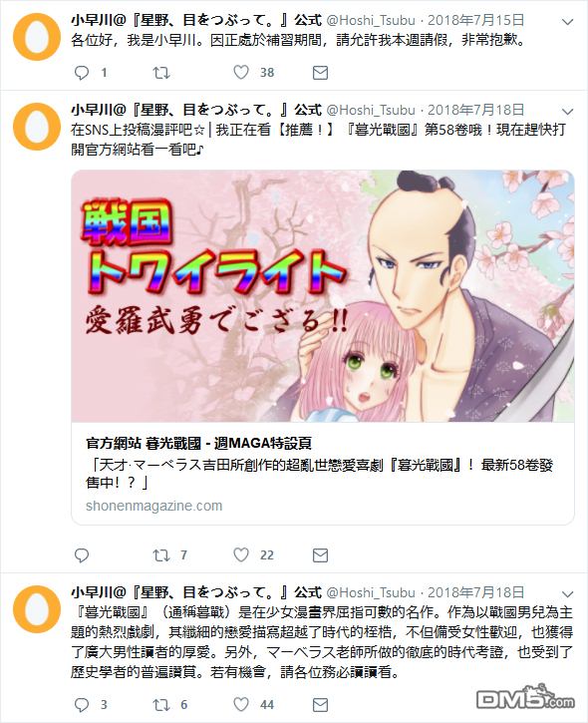Expand the options chevron on July 15 tweet
Screen dimensions: 588x723
568,22
